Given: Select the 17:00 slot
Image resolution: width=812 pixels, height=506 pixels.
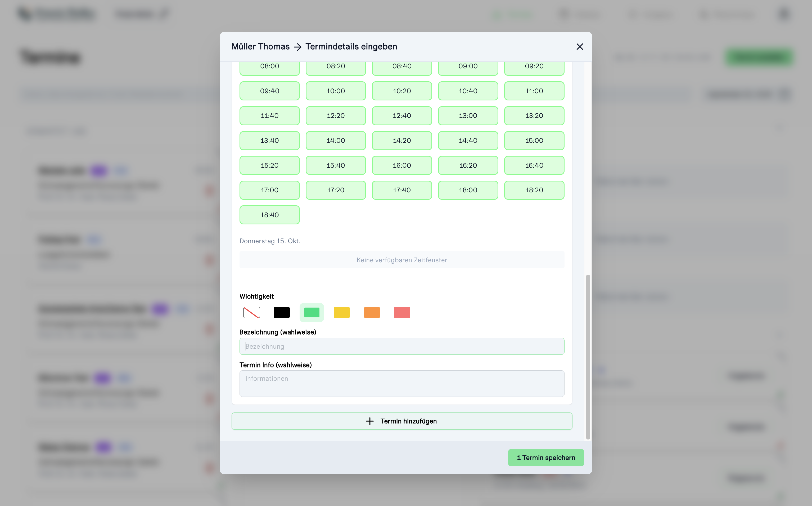Looking at the screenshot, I should 269,190.
